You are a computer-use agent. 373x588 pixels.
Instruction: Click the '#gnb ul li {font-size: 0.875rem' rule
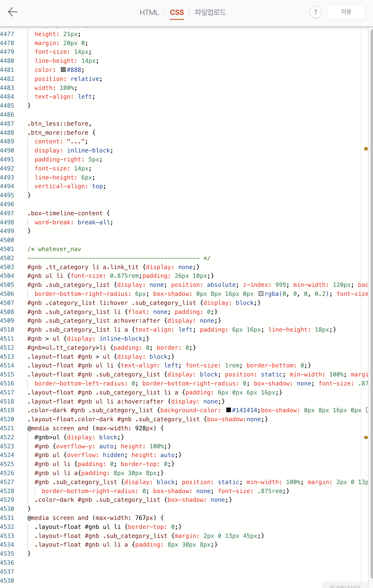(x=121, y=276)
